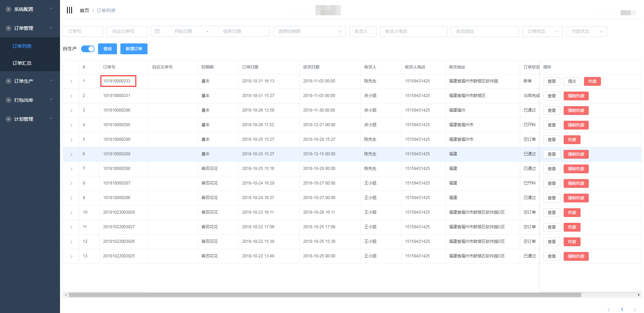Image resolution: width=644 pixels, height=313 pixels.
Task: Click the calendar icon in date range field
Action: 157,31
